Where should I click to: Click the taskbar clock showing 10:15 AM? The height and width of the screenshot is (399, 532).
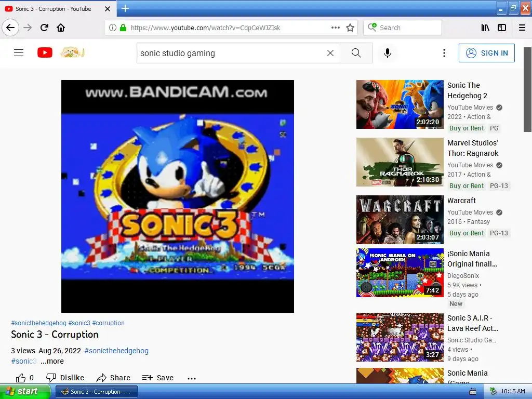(513, 392)
